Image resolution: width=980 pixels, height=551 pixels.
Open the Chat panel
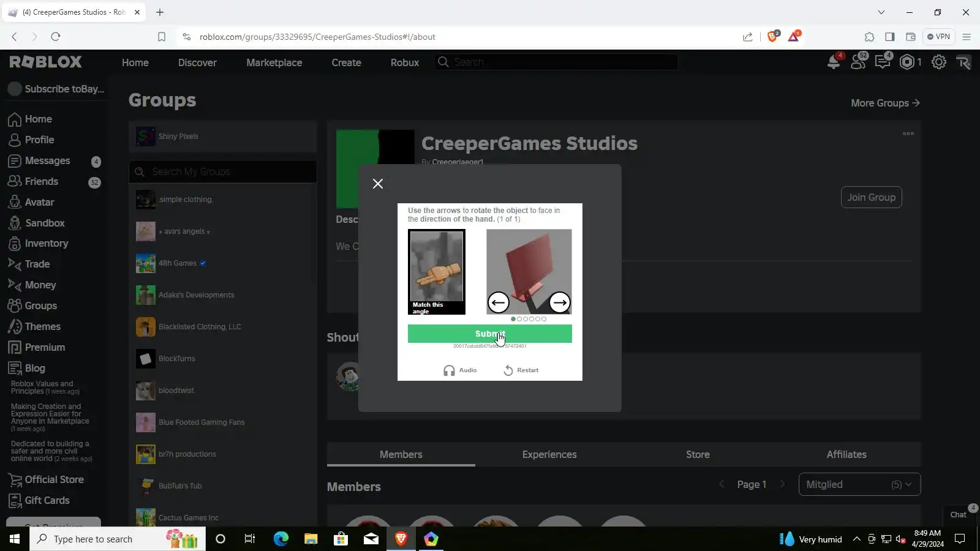point(958,515)
